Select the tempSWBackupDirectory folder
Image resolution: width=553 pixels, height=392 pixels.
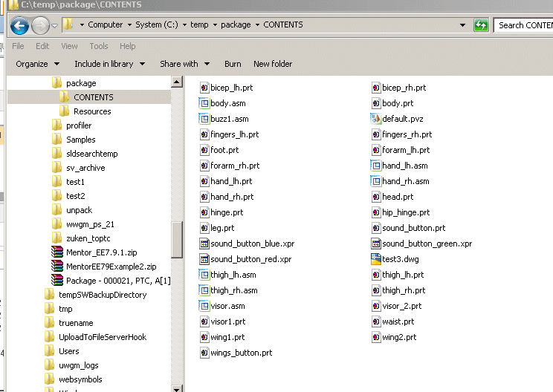[x=103, y=295]
